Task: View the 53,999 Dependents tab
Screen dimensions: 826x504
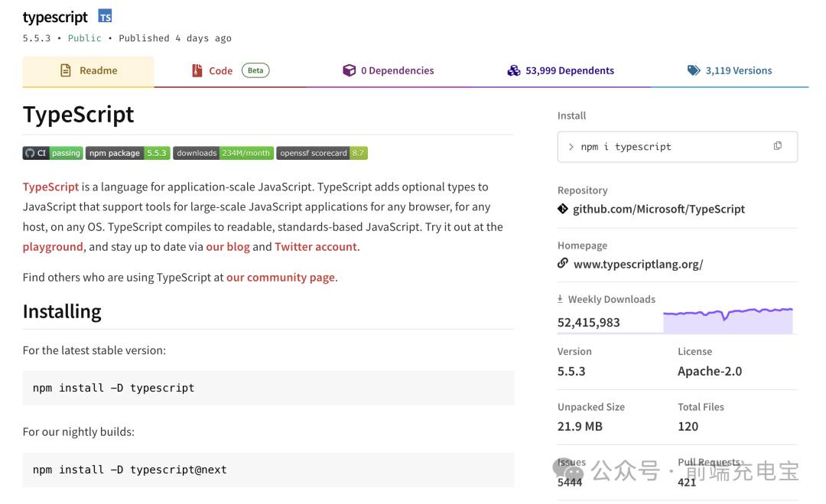Action: (561, 70)
